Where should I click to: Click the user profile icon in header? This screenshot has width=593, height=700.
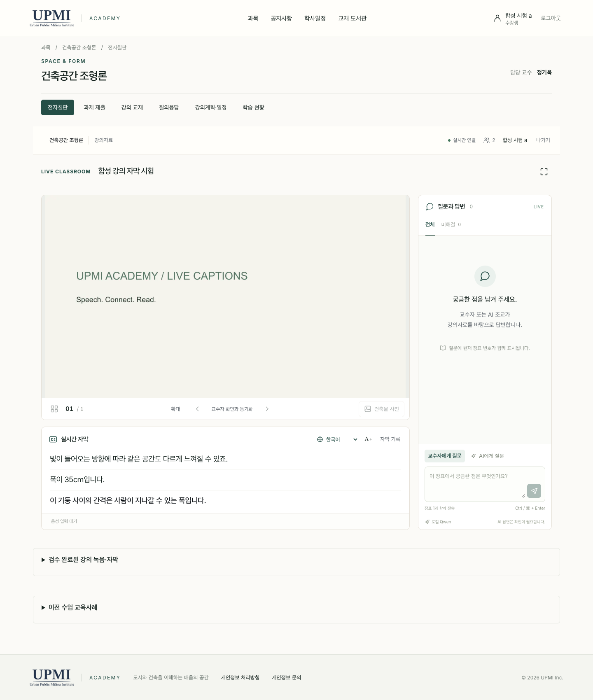[497, 18]
